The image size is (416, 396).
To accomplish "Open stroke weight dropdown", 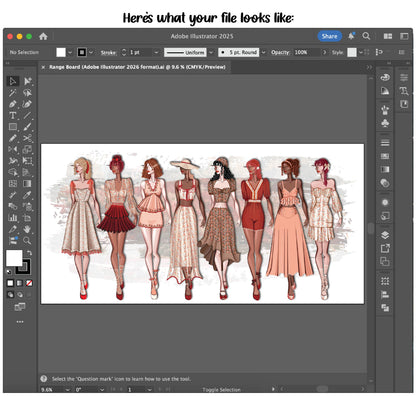I will [156, 52].
